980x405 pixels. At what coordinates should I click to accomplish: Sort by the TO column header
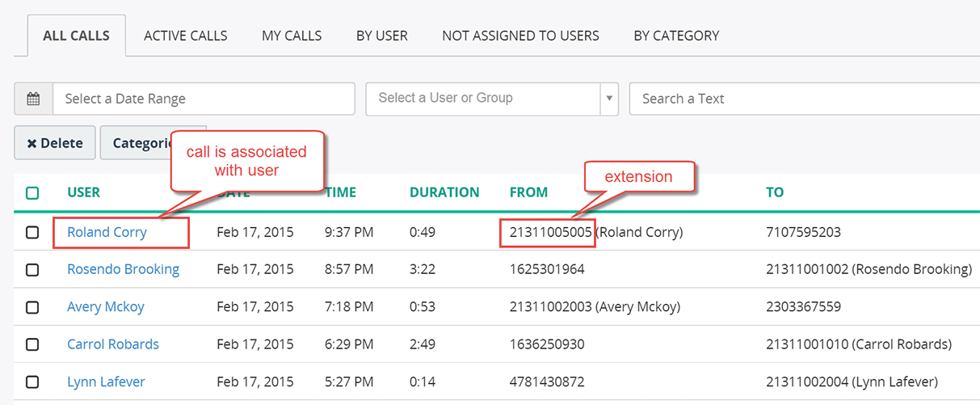tap(775, 192)
